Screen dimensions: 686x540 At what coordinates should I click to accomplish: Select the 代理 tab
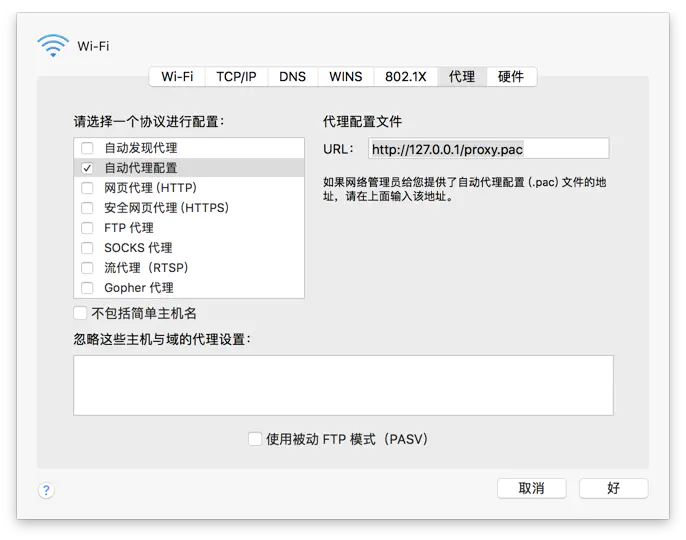462,77
